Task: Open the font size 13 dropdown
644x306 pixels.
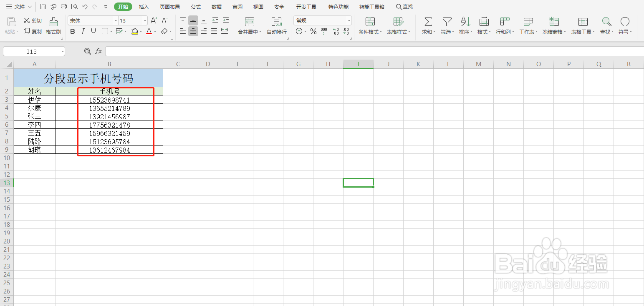Action: 145,20
